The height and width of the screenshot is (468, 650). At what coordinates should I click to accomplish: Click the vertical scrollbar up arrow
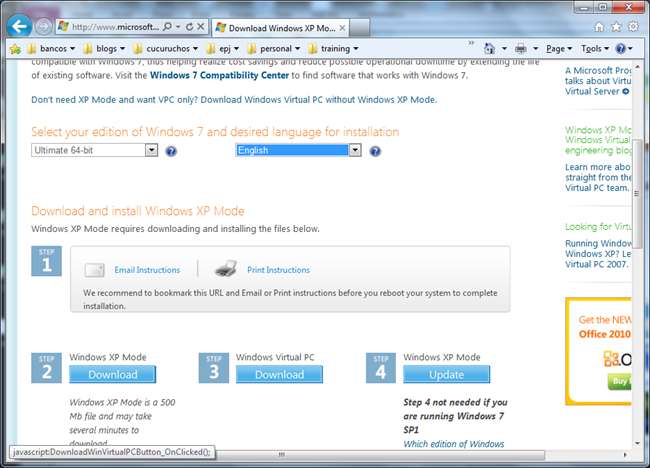tap(638, 67)
